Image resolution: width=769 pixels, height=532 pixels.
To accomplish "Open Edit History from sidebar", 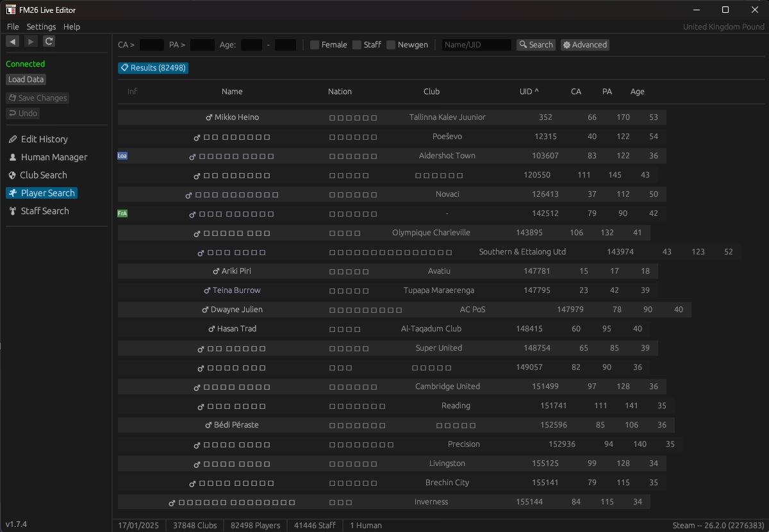I will click(x=44, y=139).
